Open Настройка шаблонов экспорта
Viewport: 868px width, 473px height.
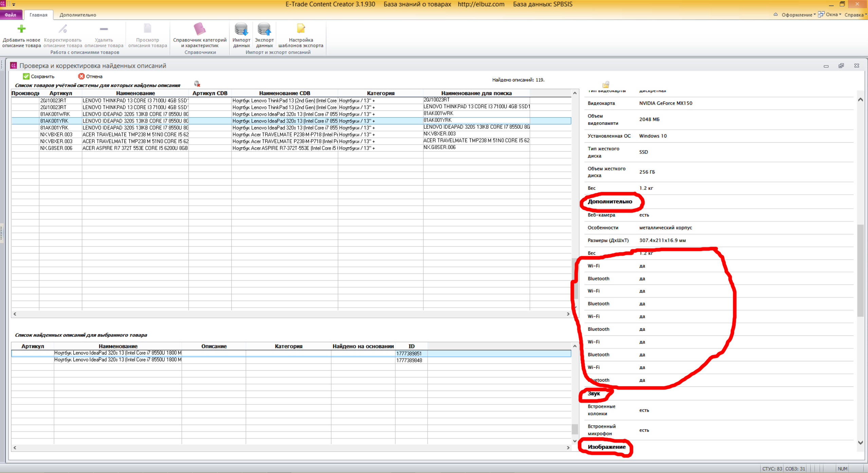pyautogui.click(x=301, y=35)
